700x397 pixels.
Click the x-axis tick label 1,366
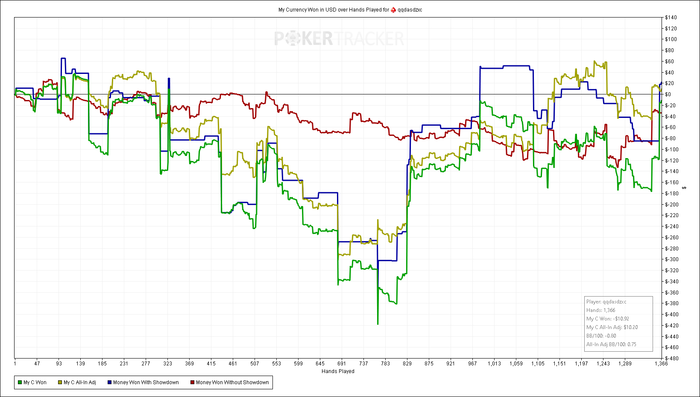click(x=661, y=364)
